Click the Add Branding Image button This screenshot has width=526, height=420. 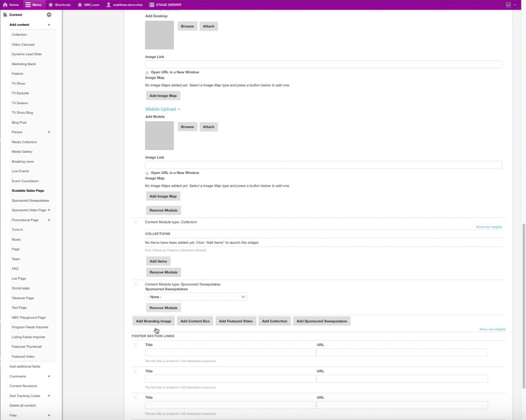153,321
